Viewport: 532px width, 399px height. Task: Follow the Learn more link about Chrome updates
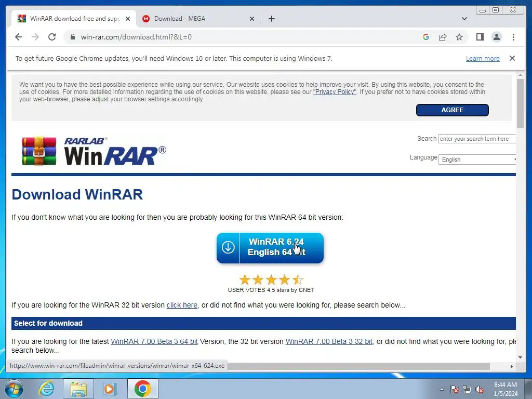pos(483,58)
